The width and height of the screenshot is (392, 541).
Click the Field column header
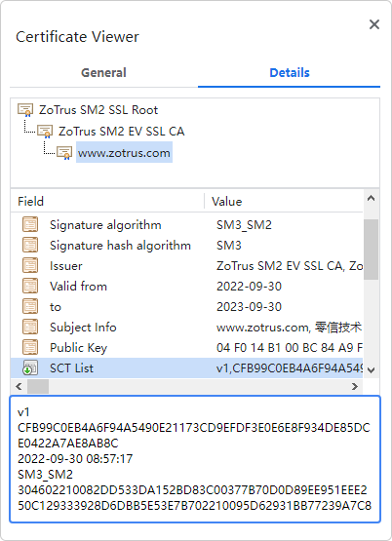pyautogui.click(x=30, y=202)
